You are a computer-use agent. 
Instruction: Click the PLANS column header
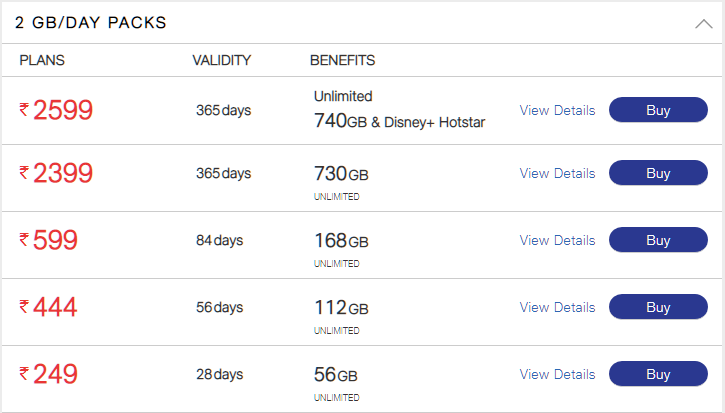tap(42, 60)
